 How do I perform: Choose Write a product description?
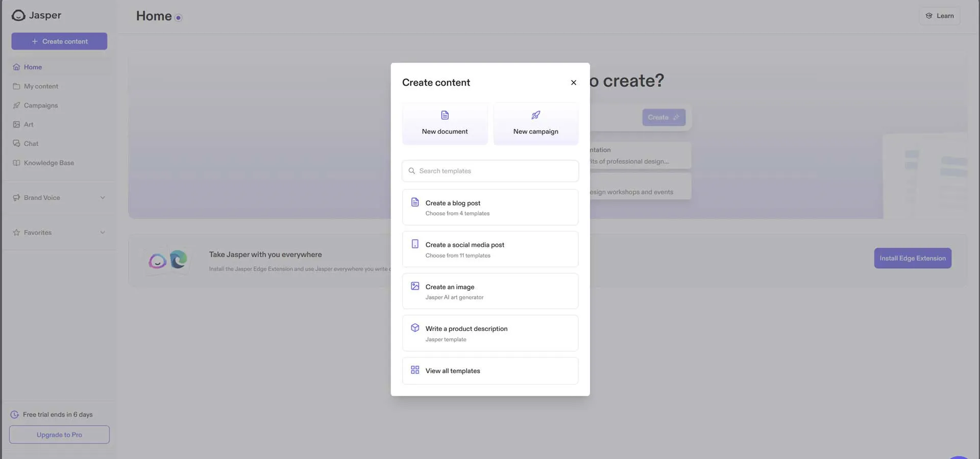(490, 333)
